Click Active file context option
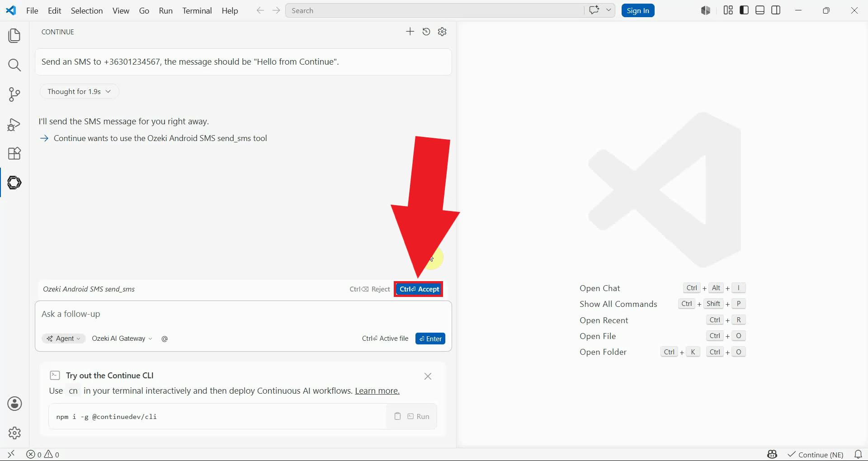This screenshot has width=868, height=461. click(385, 339)
